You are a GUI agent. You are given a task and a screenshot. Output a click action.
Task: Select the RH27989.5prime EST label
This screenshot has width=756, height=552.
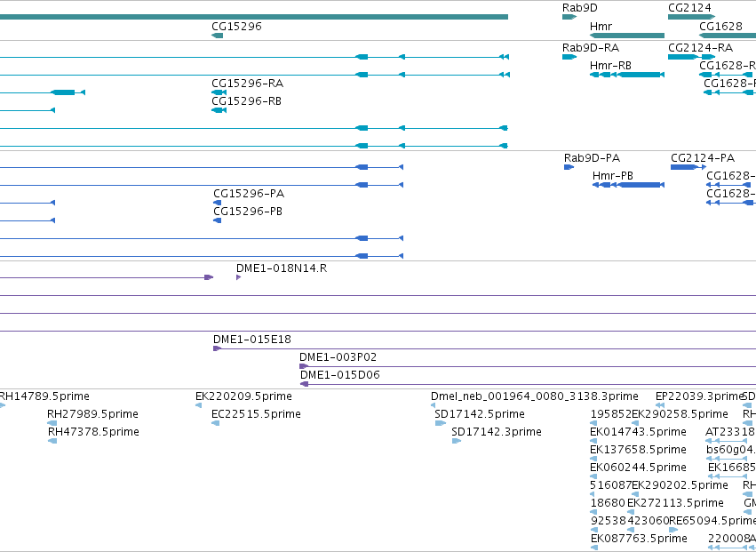(92, 414)
